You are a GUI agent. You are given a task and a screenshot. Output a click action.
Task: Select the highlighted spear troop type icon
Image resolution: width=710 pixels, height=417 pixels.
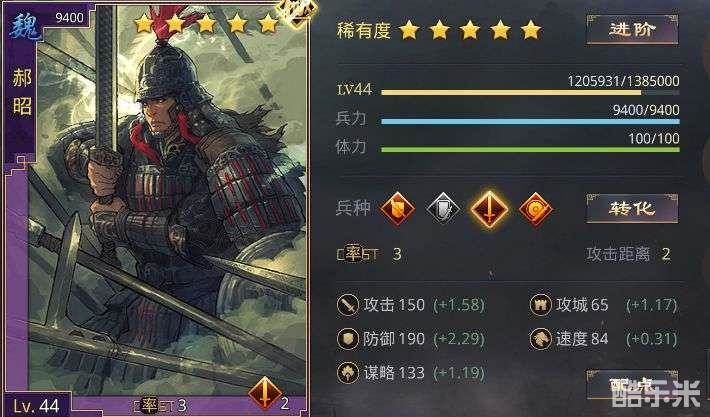coord(489,209)
